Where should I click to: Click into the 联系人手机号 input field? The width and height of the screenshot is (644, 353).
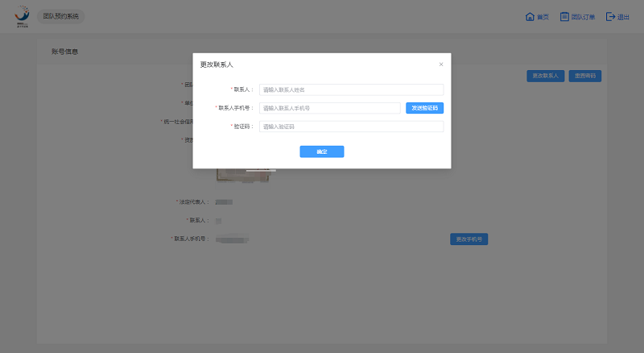tap(329, 108)
